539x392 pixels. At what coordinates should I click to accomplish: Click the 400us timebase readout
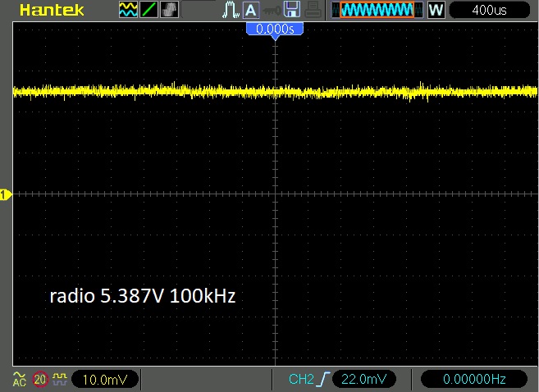(490, 10)
